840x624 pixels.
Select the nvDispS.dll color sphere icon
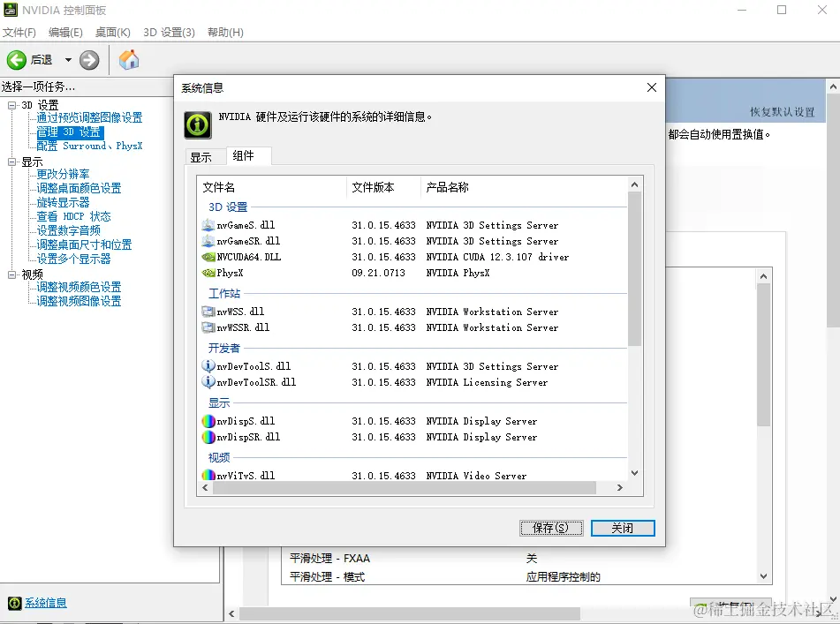pyautogui.click(x=208, y=421)
